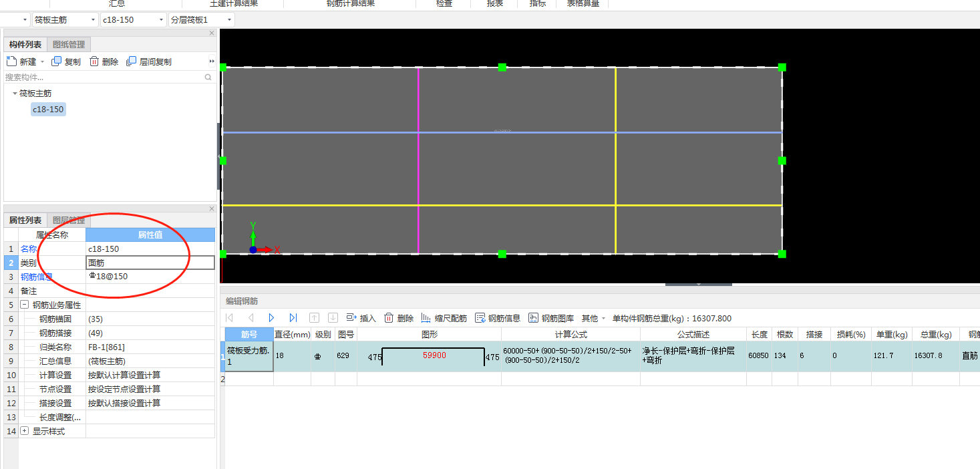Click the 钢筋信息 value 18@150
This screenshot has width=980, height=469.
(x=150, y=277)
